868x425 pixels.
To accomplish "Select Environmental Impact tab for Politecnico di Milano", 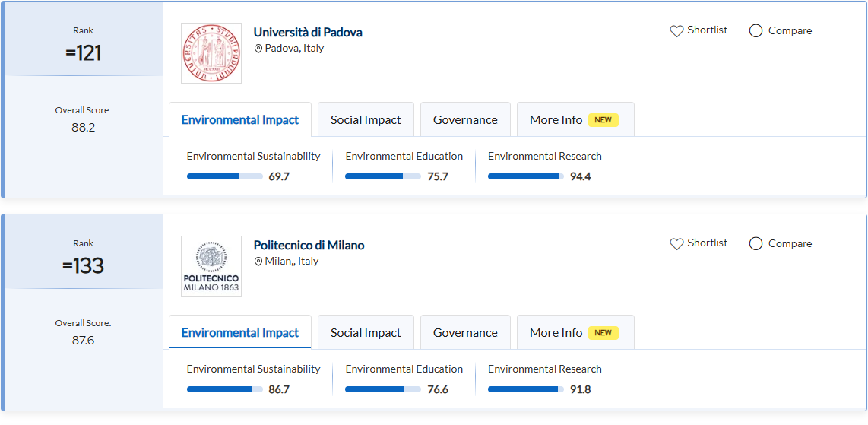I will [240, 333].
